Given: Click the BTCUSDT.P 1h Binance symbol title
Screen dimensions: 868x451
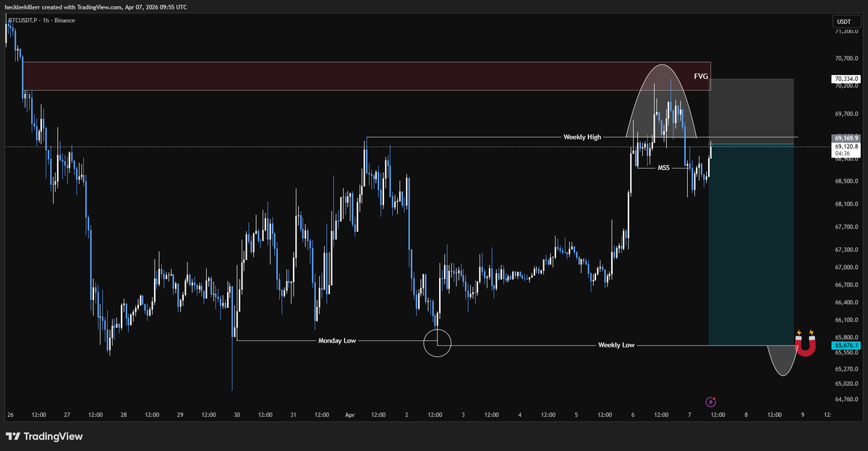Looking at the screenshot, I should coord(41,20).
